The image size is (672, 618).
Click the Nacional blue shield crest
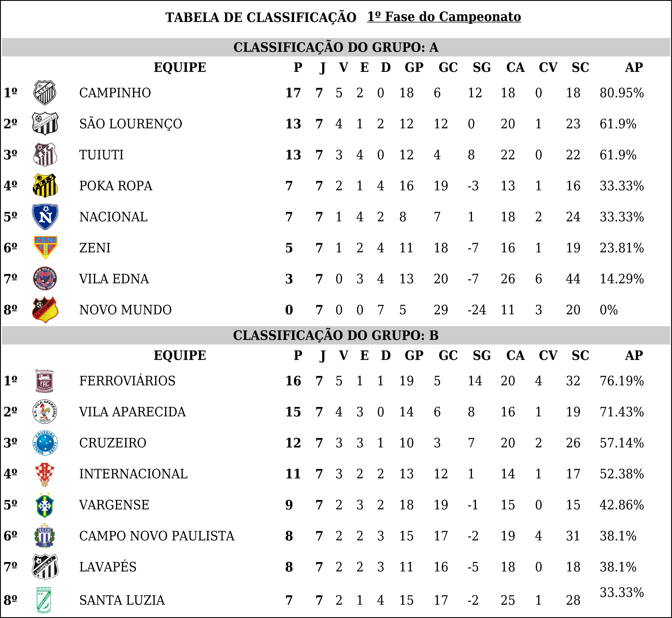coord(45,217)
